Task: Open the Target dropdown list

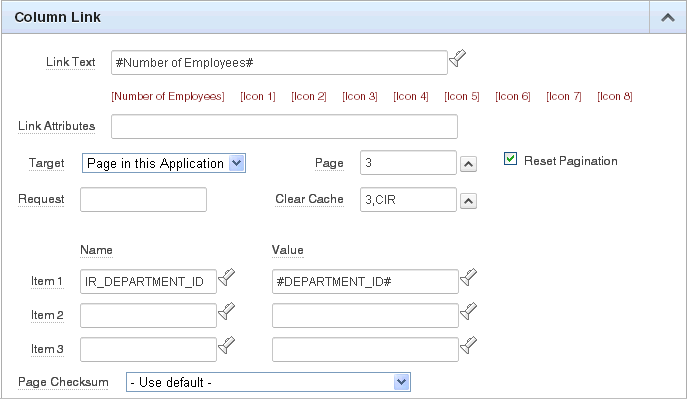Action: (164, 163)
